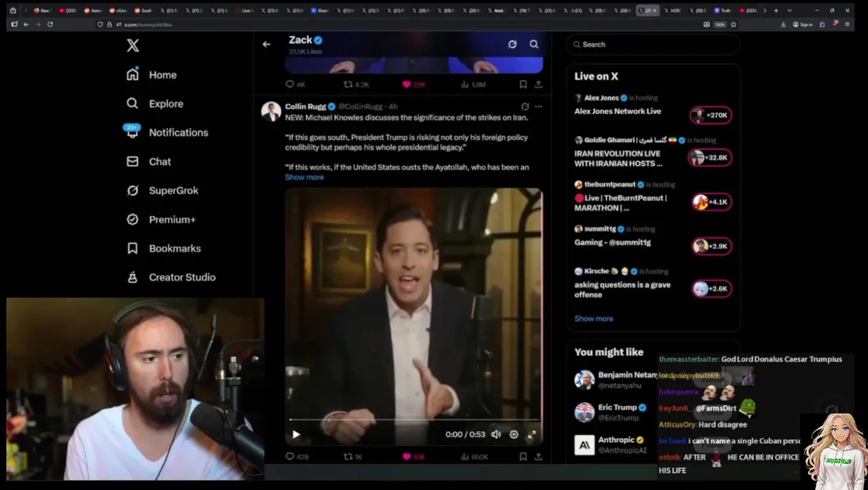The height and width of the screenshot is (490, 868).
Task: Open IRAN REVOLUTION LIVE broadcast
Action: pyautogui.click(x=618, y=159)
